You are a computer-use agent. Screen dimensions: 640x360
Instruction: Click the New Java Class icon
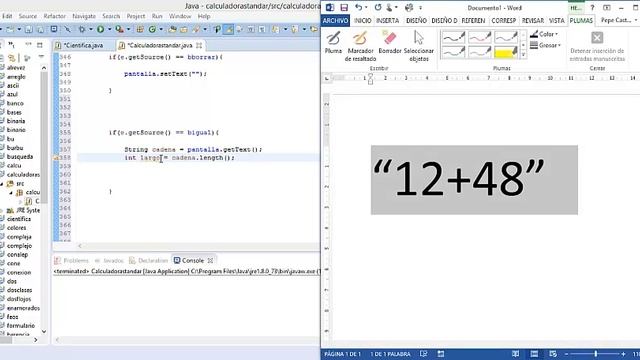pos(152,29)
